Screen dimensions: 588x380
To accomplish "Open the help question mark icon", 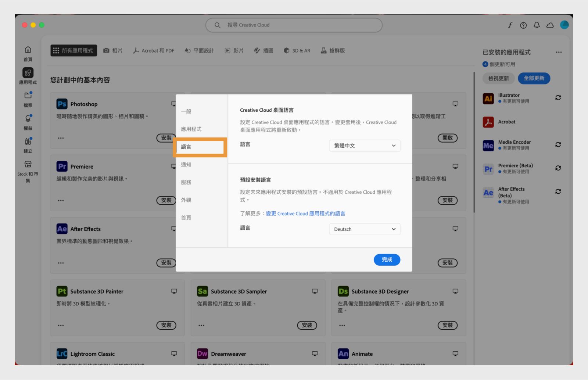I will click(x=523, y=25).
